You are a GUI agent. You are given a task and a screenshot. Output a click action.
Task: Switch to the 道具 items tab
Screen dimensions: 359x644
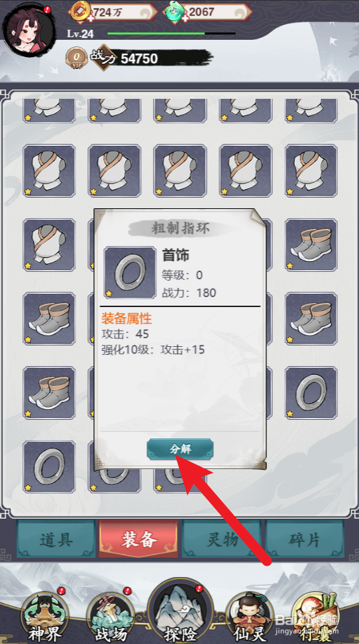coord(56,540)
